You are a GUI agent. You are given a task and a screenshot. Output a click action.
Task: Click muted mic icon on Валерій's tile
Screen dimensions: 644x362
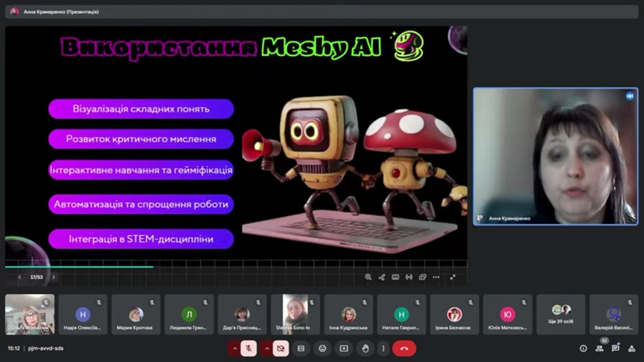[630, 302]
